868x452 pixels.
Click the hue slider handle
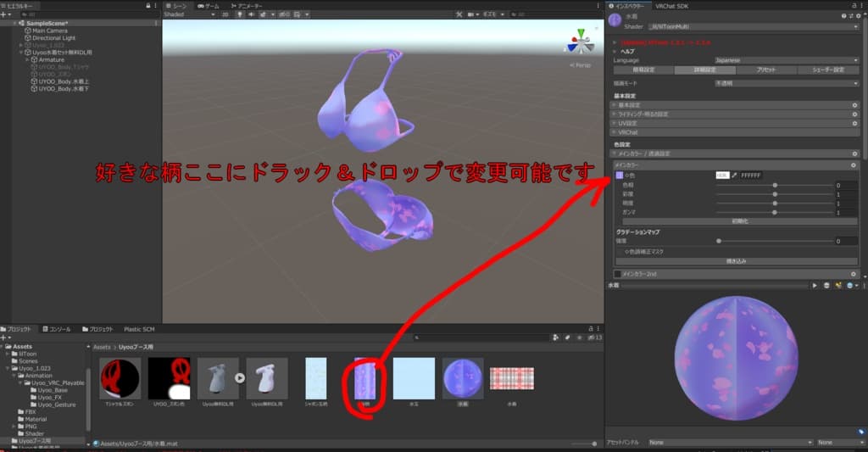[x=775, y=186]
